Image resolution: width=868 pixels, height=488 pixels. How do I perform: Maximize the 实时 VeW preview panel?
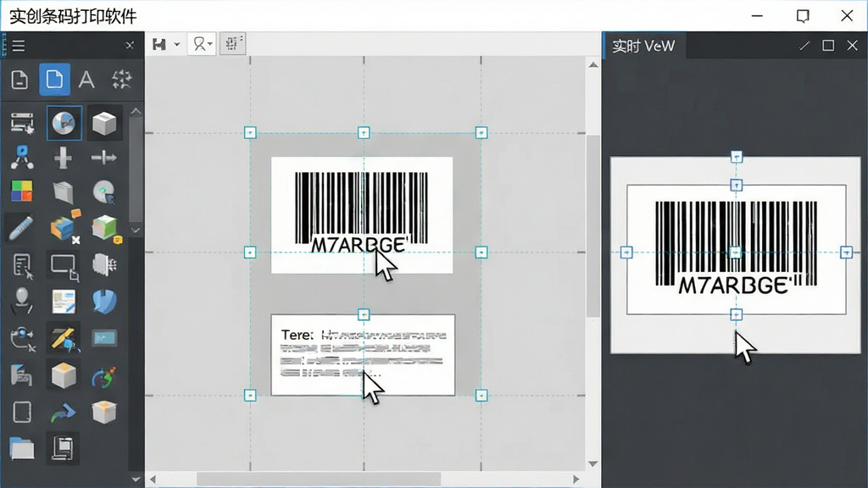[828, 46]
